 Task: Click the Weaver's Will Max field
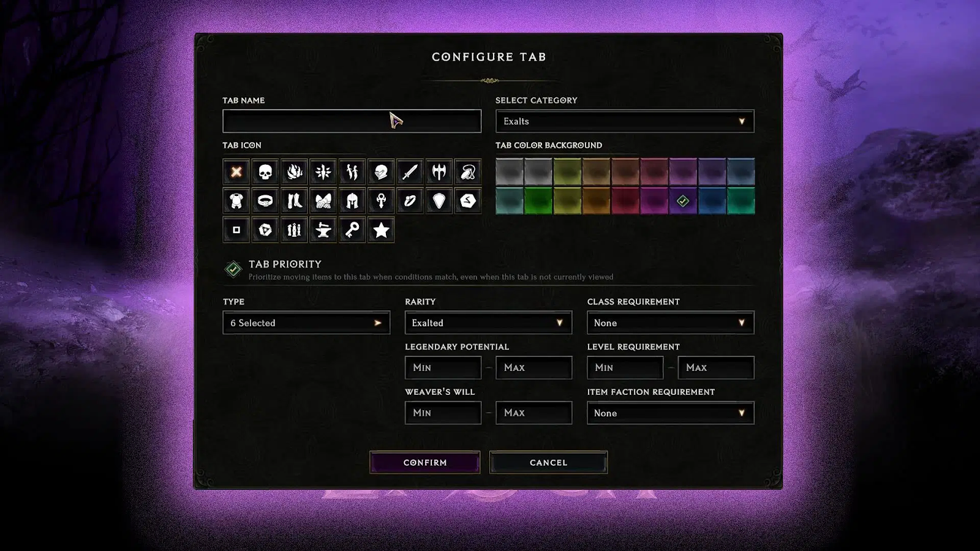[x=533, y=413]
